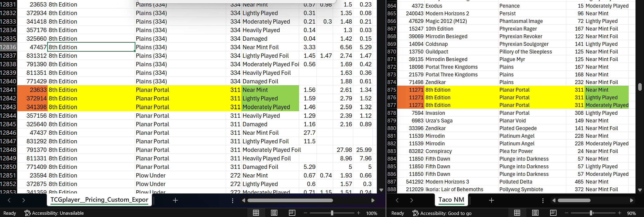Select orange cell 11271 in row 875

[411, 90]
